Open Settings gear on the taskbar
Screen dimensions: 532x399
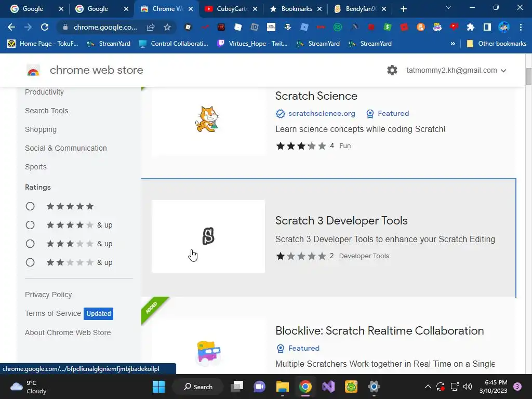(374, 387)
